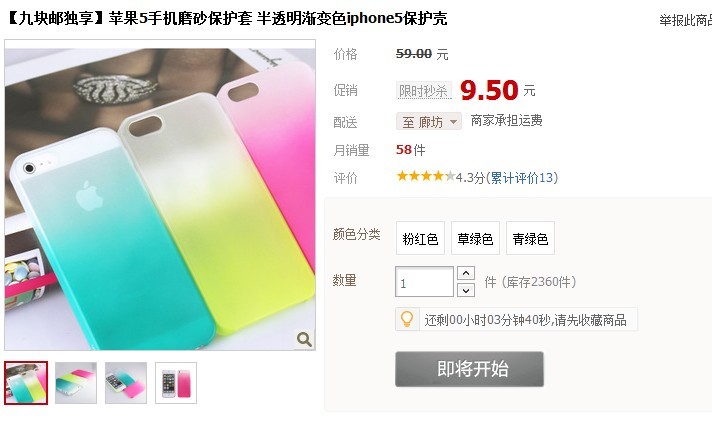Select the 粉红色 color option
The height and width of the screenshot is (423, 712).
coord(420,238)
